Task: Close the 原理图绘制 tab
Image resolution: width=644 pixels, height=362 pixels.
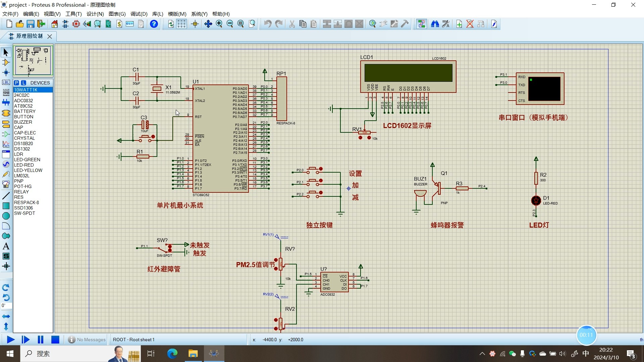Action: coord(50,36)
